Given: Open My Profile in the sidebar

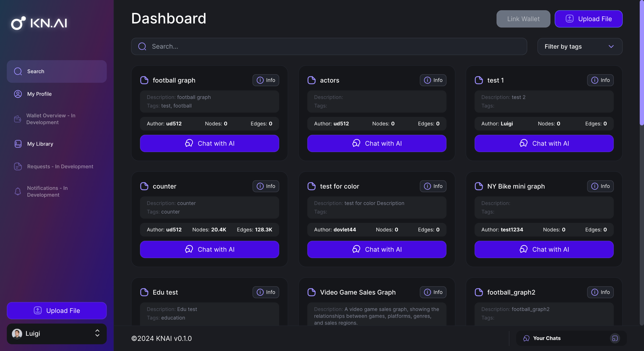Looking at the screenshot, I should tap(39, 94).
